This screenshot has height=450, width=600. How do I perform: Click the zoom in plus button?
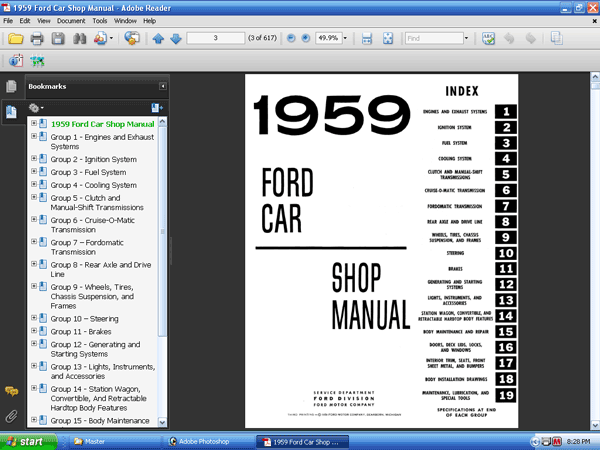tap(305, 38)
